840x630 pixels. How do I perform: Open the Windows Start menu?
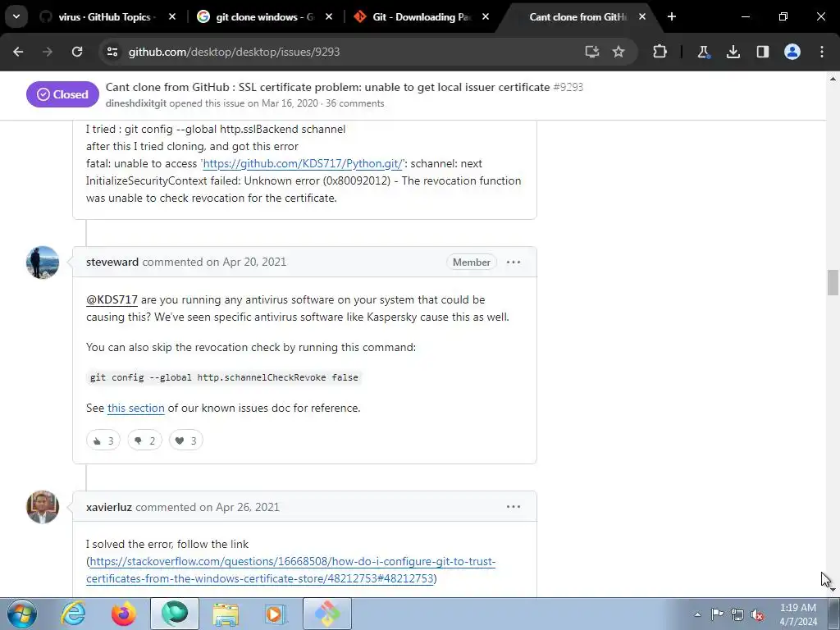21,614
